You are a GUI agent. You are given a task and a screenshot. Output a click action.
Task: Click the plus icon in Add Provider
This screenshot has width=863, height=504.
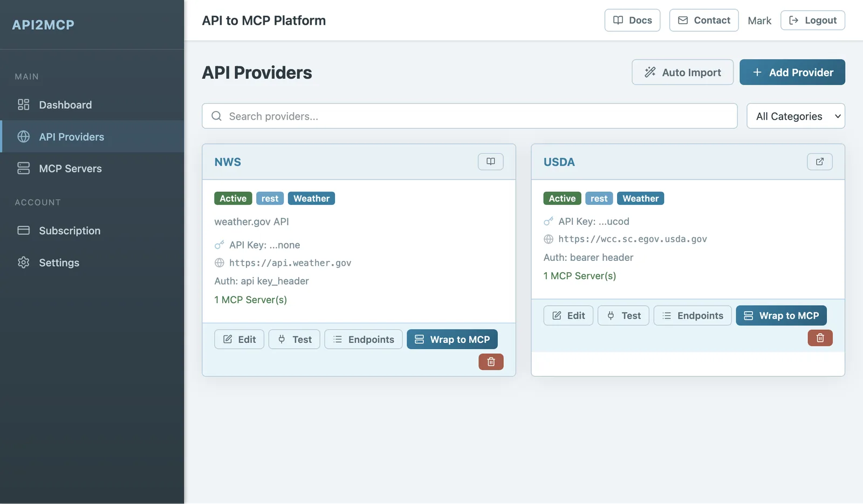click(757, 72)
